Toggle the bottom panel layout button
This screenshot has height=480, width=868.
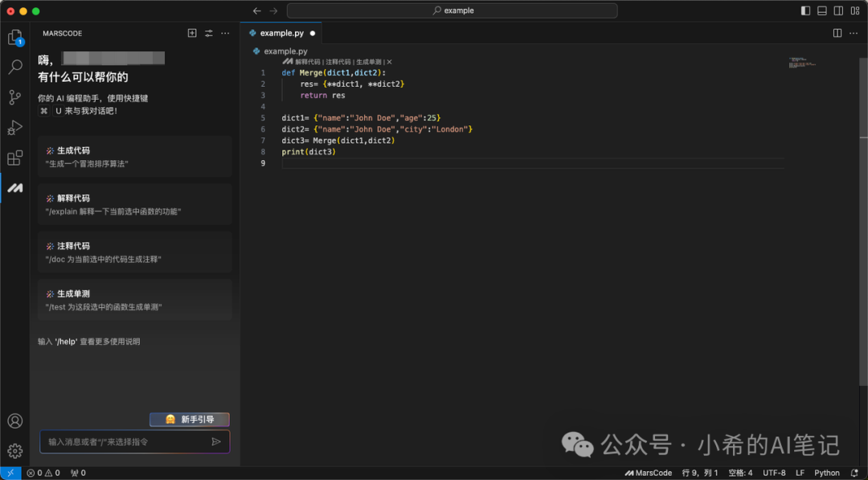pos(822,10)
